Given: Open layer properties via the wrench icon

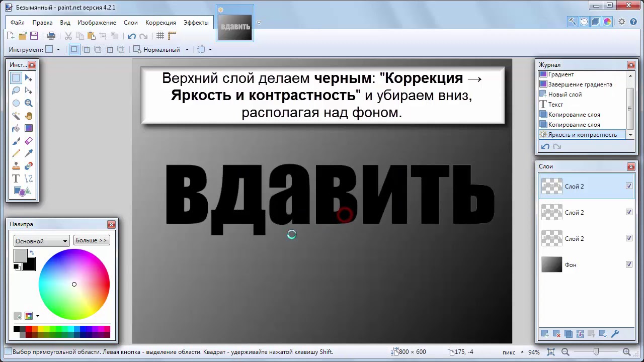Looking at the screenshot, I should point(614,333).
